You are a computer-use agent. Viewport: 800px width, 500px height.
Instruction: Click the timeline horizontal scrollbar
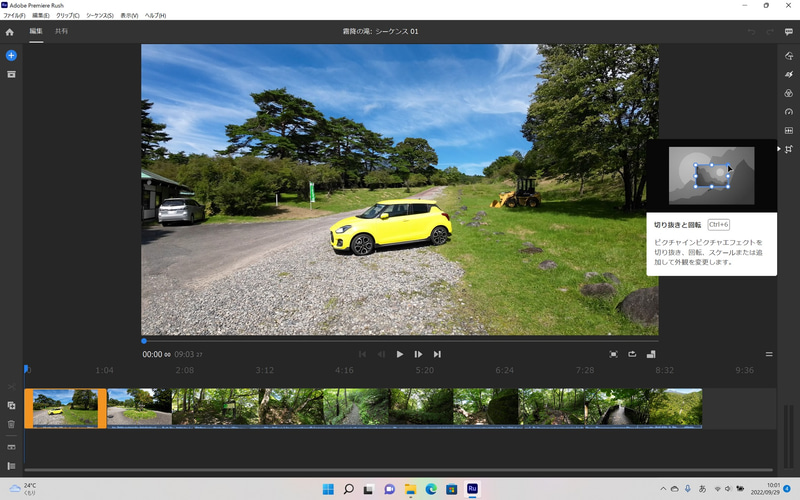click(398, 470)
